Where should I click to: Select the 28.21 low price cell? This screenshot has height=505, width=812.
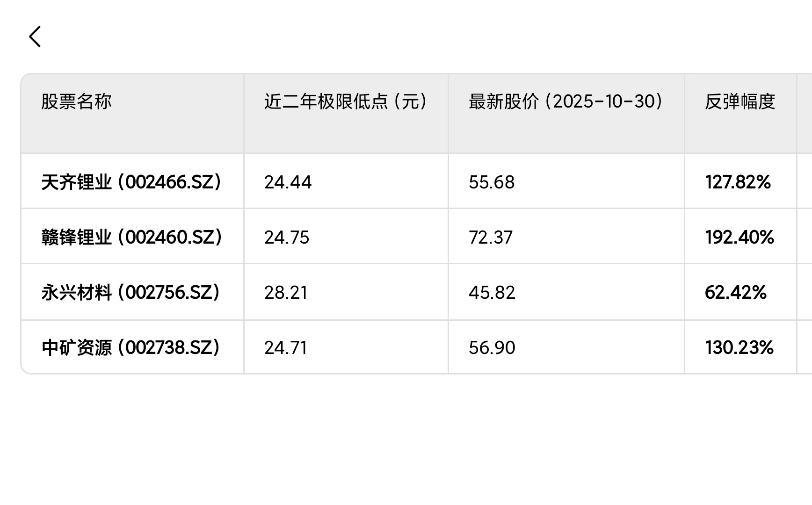286,292
